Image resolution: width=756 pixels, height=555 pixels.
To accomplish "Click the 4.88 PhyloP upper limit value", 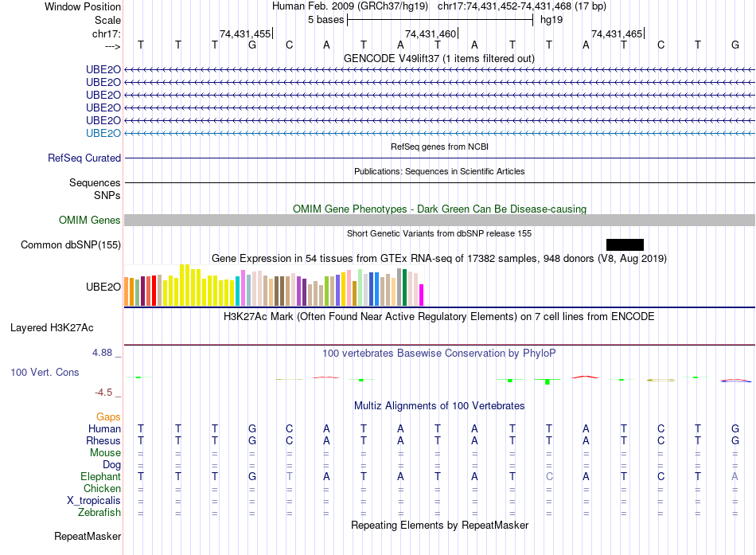I will [102, 353].
